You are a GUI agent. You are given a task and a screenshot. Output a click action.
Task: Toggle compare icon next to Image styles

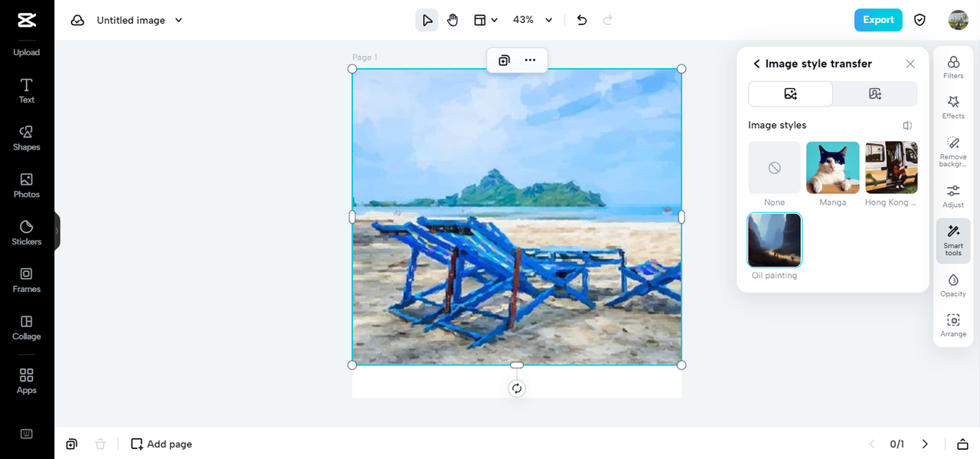907,126
